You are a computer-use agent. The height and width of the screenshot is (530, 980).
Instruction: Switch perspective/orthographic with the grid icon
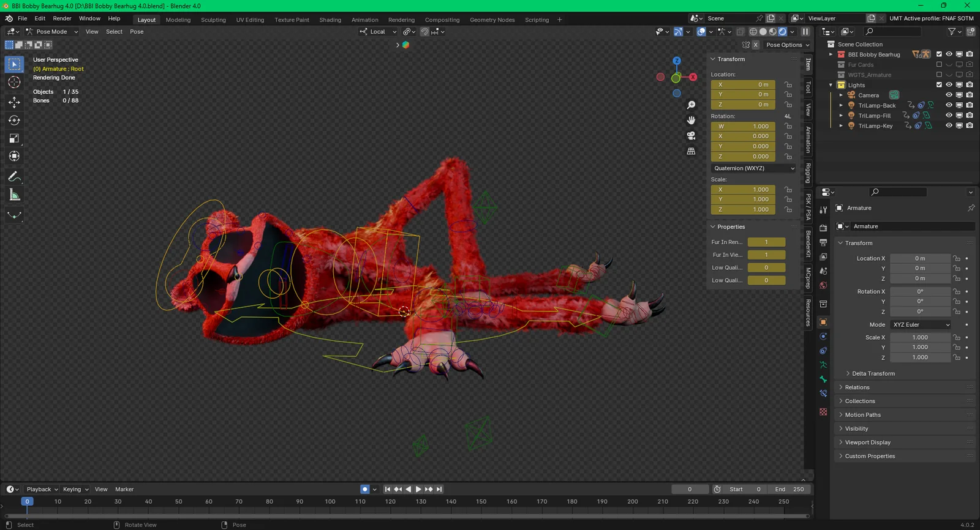point(691,151)
